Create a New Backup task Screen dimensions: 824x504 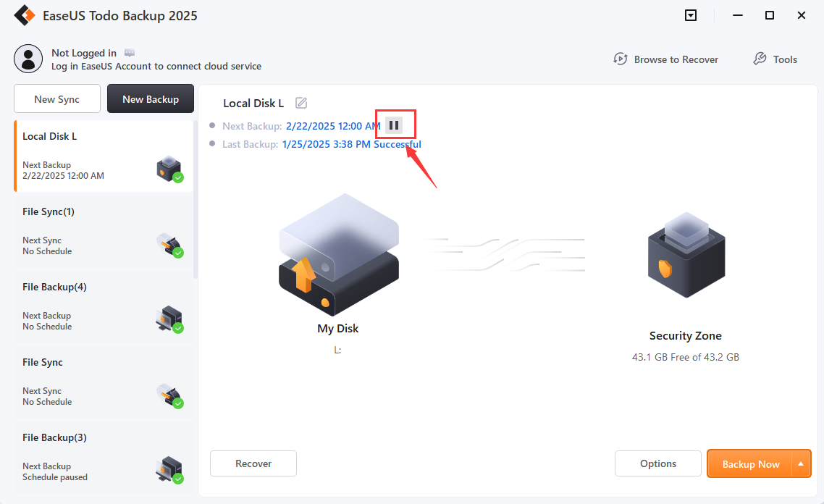pyautogui.click(x=151, y=98)
